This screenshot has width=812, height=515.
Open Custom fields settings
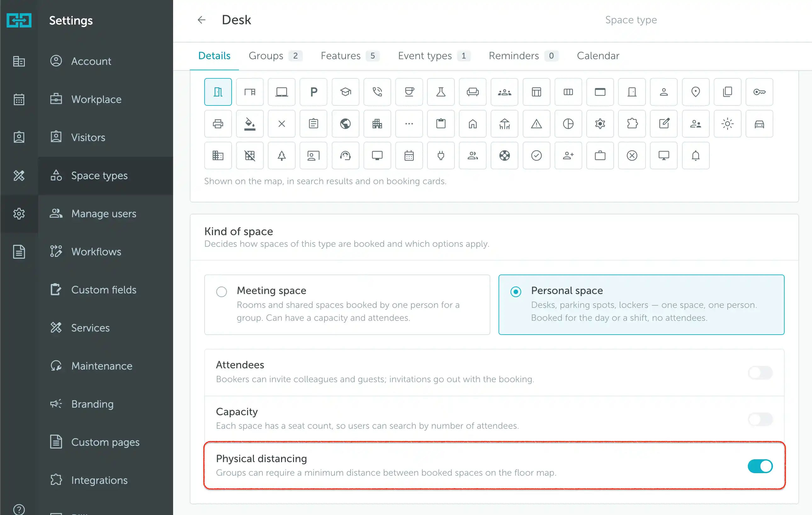[x=105, y=290]
